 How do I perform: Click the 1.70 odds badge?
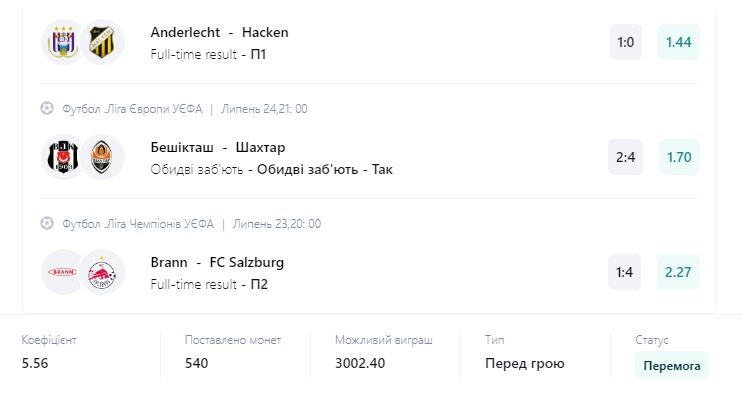(679, 157)
